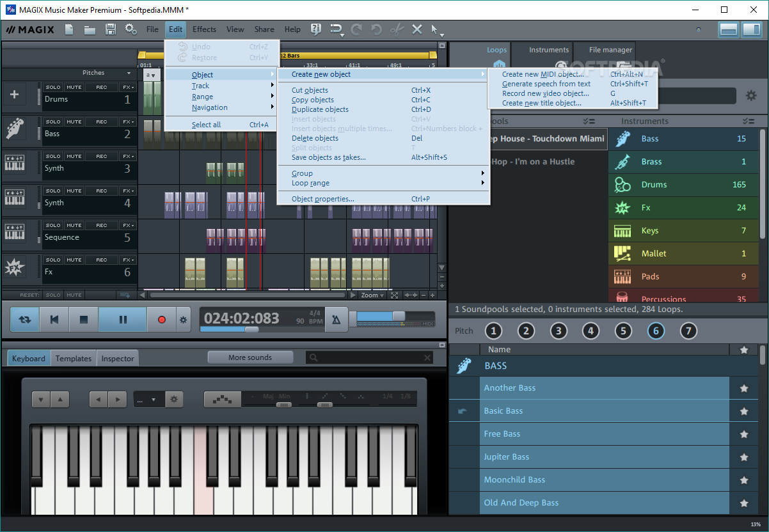Screen dimensions: 769x532
Task: Switch to Instruments tab
Action: (x=549, y=50)
